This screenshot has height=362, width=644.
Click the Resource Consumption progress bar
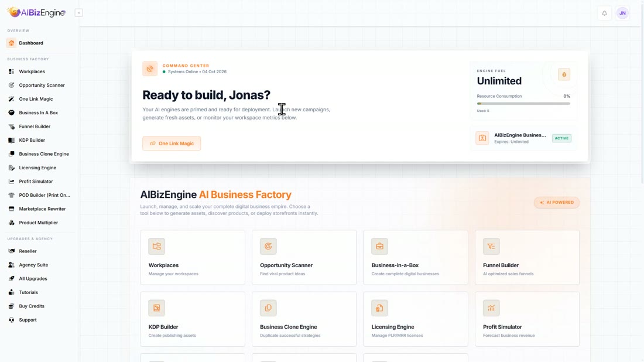[x=523, y=104]
